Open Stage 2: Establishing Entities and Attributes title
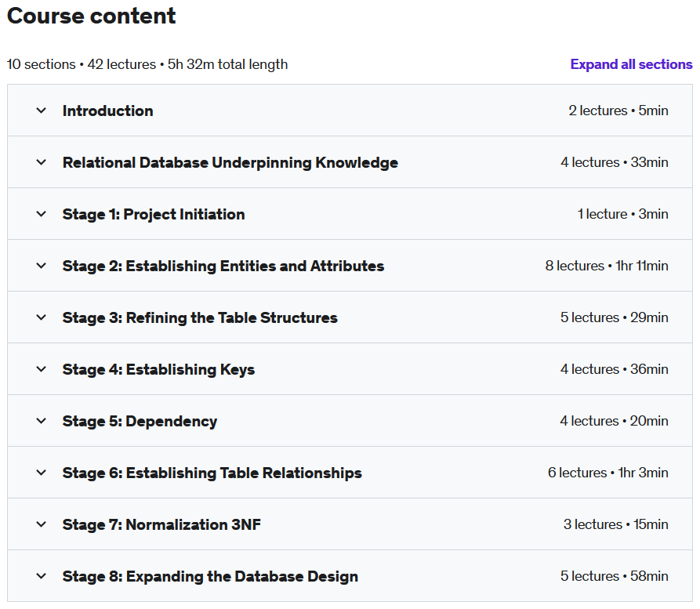This screenshot has width=700, height=609. 223,266
